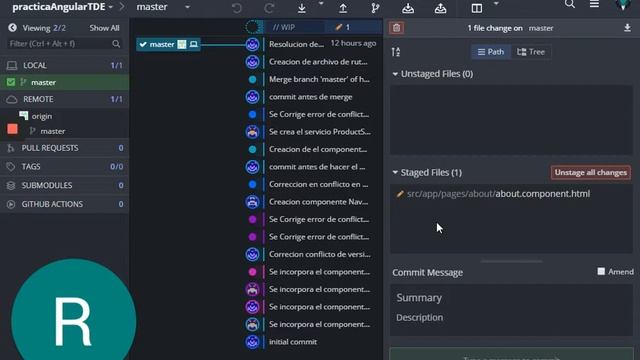This screenshot has height=360, width=640.
Task: Switch file view to Path
Action: pyautogui.click(x=491, y=52)
